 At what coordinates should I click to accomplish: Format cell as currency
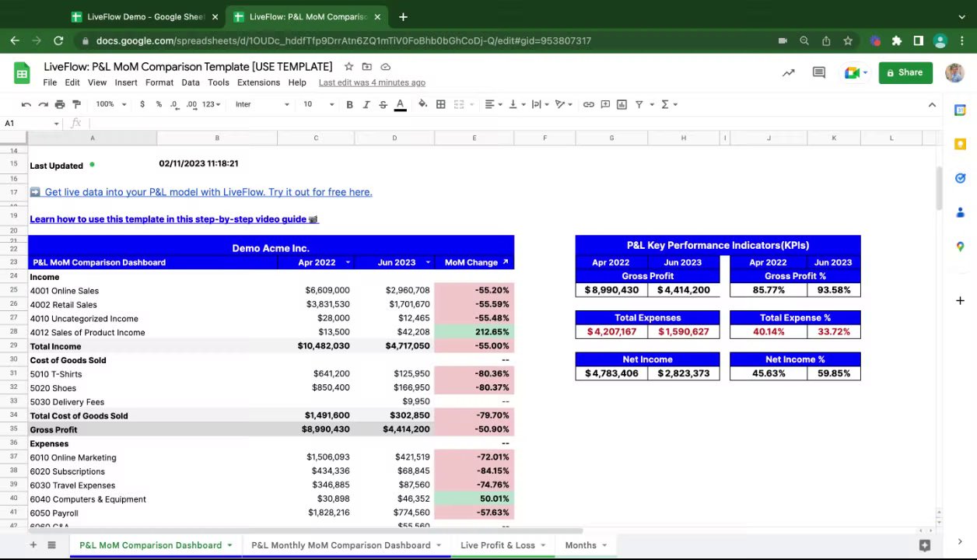(x=142, y=104)
